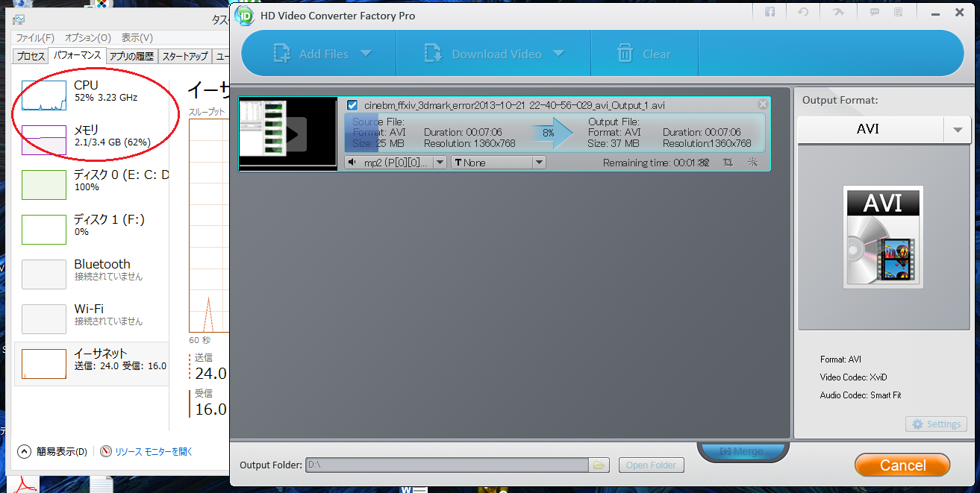Open Task Manager ファイル(F) menu
This screenshot has height=493, width=980.
tap(35, 38)
